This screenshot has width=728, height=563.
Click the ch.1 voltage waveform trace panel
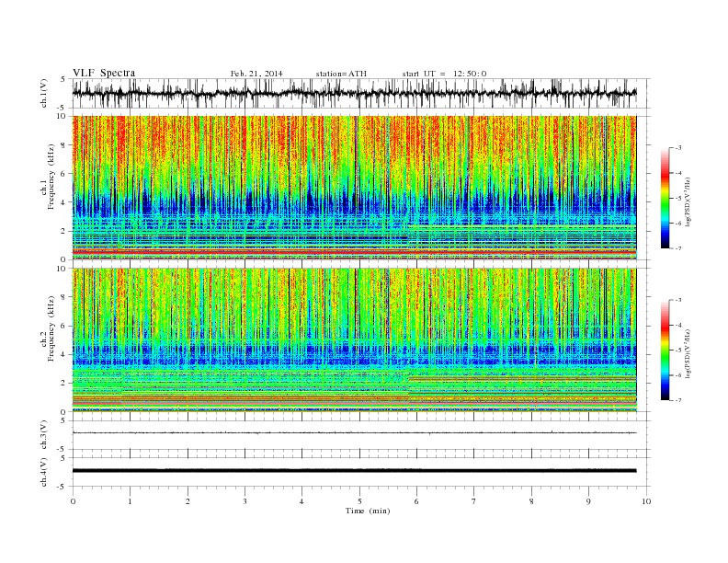coord(361,93)
